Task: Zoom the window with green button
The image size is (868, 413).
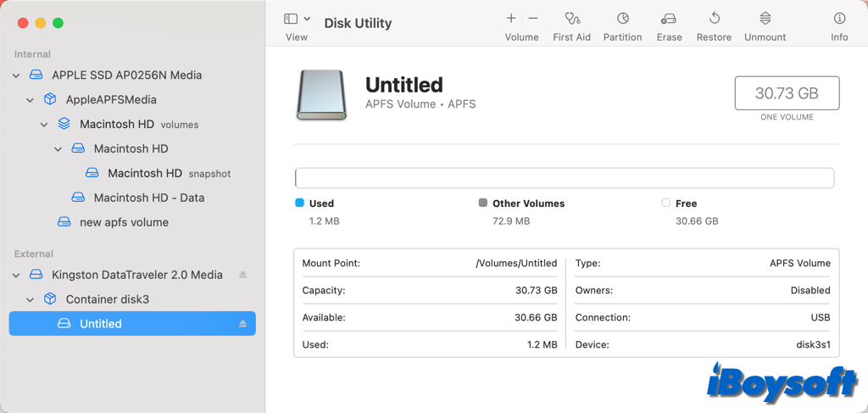Action: click(58, 23)
